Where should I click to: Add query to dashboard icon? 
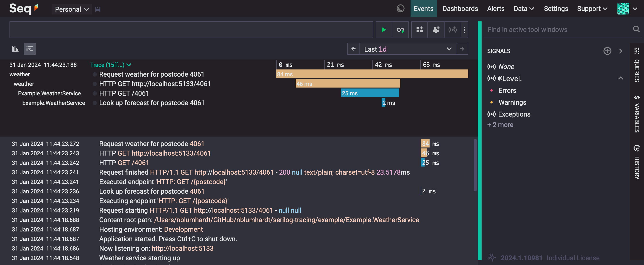coord(420,30)
